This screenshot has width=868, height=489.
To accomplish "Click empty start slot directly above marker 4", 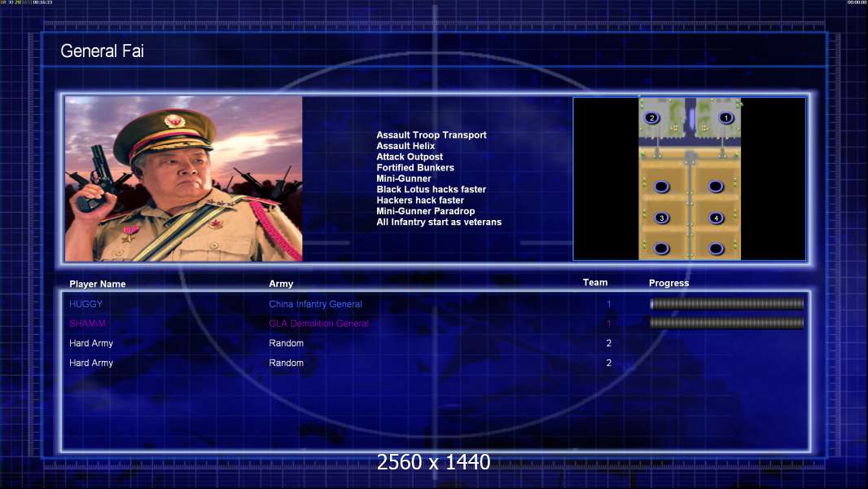I will point(716,187).
